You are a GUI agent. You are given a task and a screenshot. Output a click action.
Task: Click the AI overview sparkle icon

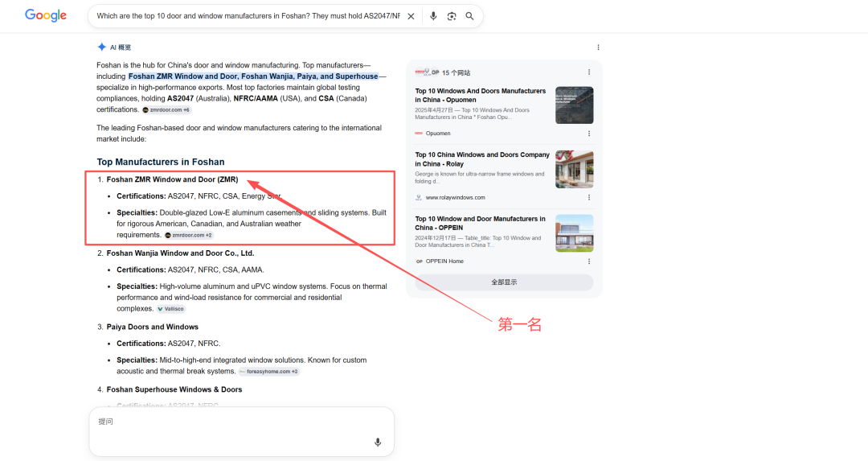click(101, 47)
